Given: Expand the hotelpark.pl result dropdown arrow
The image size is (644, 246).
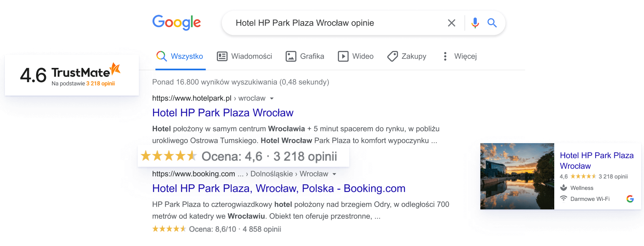Looking at the screenshot, I should coord(272,98).
